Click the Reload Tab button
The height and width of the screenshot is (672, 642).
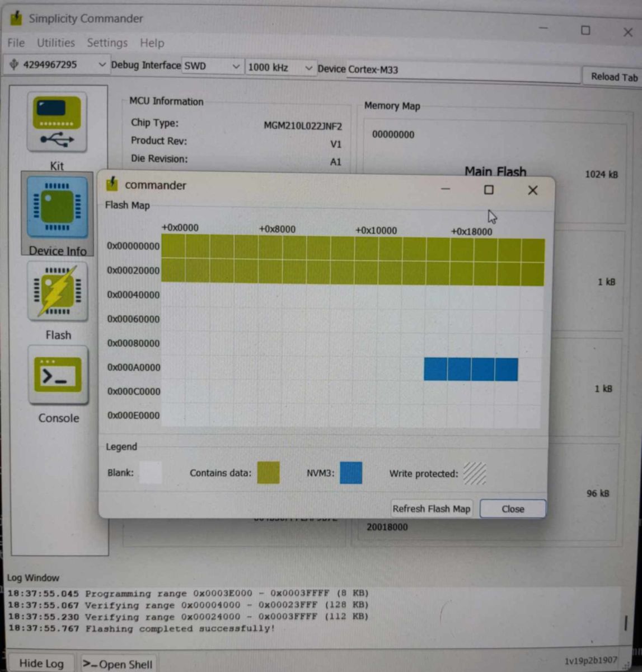[x=613, y=77]
